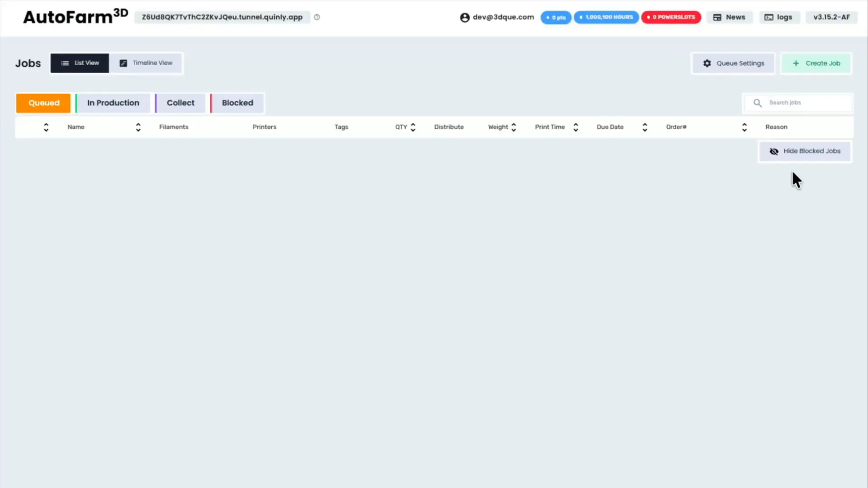Click the 1,000,100 Hours badge
The width and height of the screenshot is (868, 488).
point(606,17)
